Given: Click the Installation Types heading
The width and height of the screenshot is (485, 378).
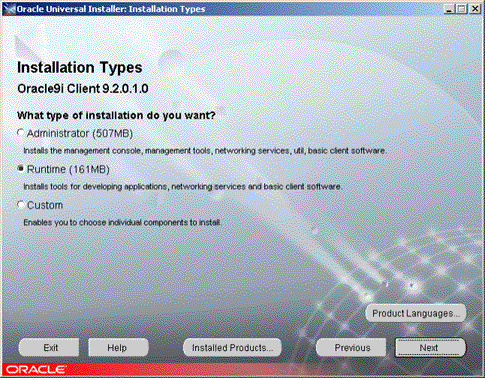Looking at the screenshot, I should pos(80,68).
